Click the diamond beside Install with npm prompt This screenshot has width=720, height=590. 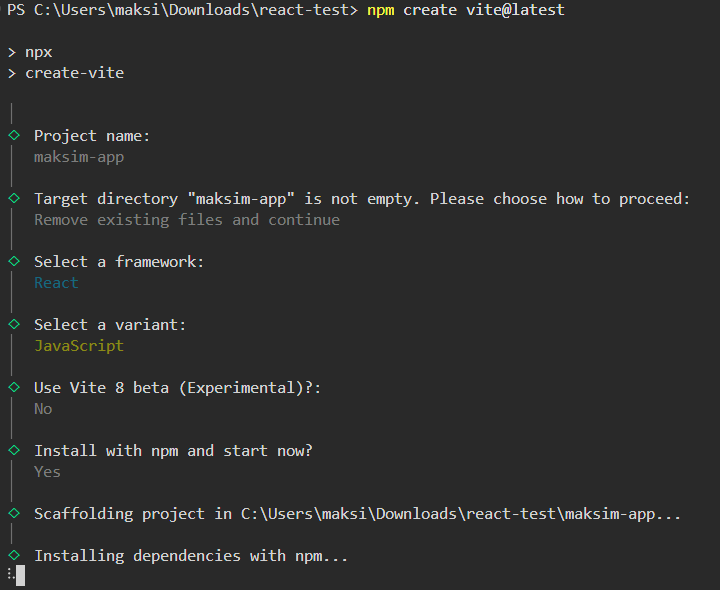coord(14,450)
